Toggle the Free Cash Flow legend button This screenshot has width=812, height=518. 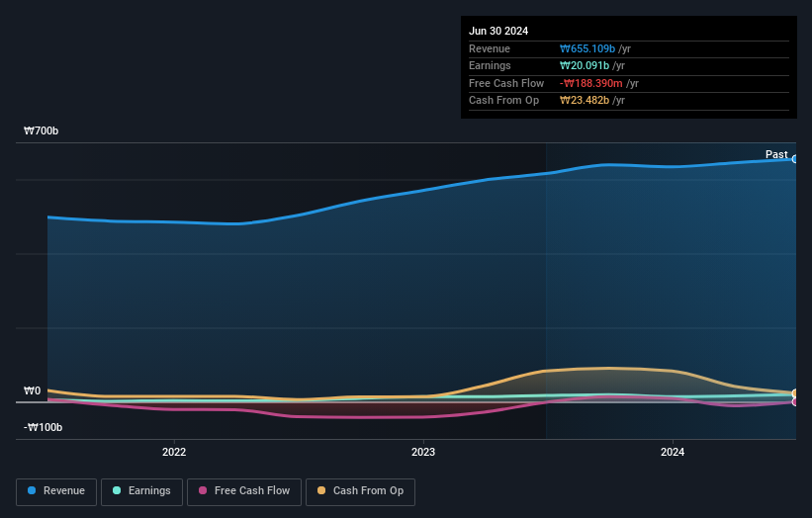tap(244, 491)
